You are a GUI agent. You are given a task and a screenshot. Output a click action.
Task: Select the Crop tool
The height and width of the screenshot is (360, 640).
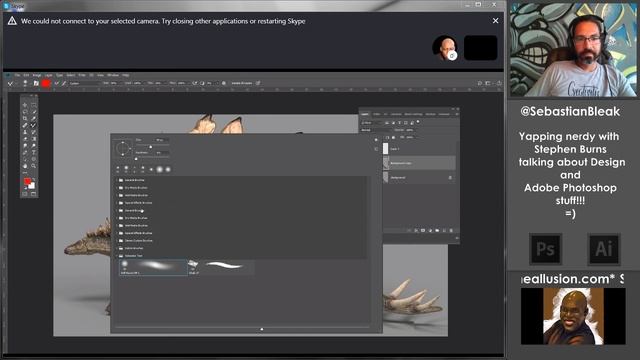(25, 118)
